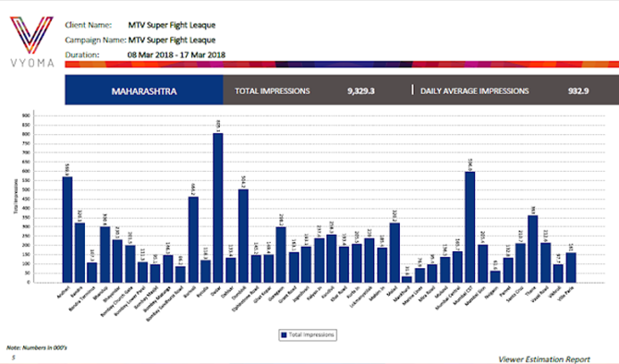
Task: Click the Bandra bar in the chart
Action: [79, 252]
